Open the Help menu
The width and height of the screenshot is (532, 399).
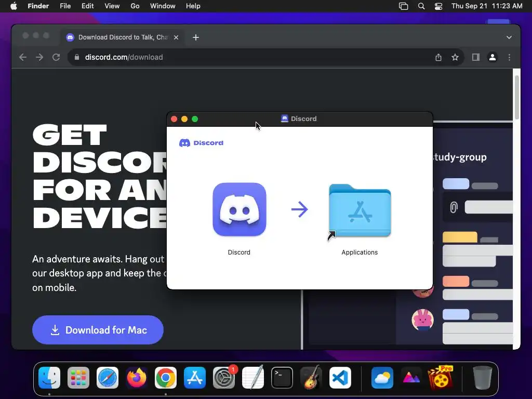[193, 6]
